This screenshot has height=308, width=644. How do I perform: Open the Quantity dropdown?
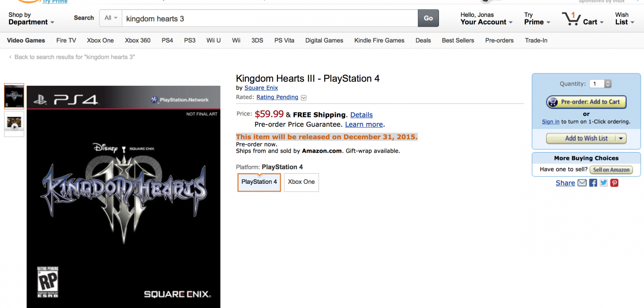pyautogui.click(x=601, y=84)
